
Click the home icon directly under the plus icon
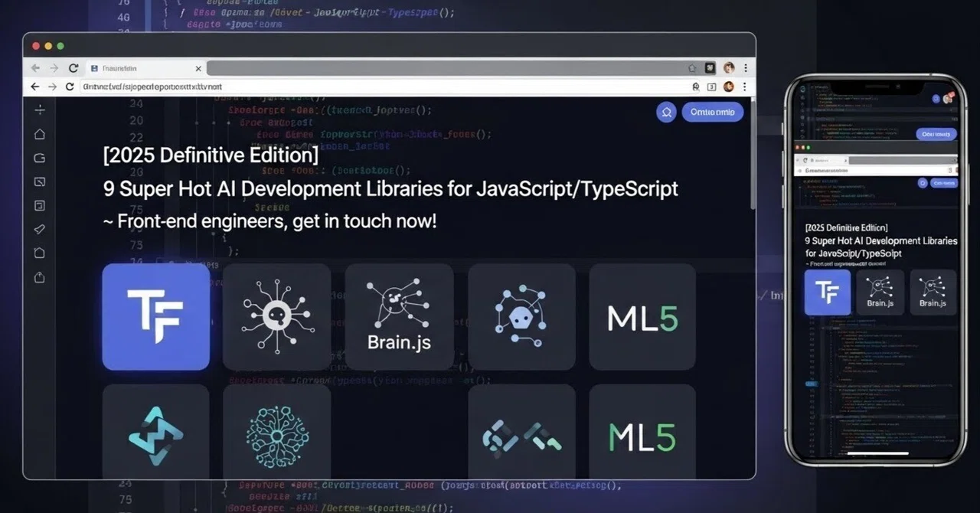click(x=40, y=134)
